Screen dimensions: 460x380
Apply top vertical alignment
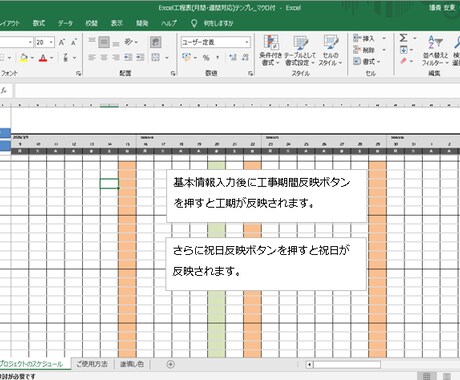coord(92,42)
